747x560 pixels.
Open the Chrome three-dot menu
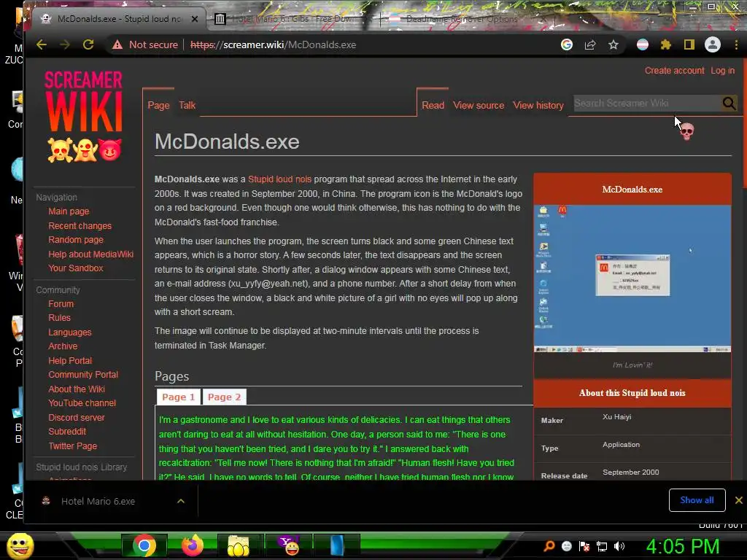[x=737, y=44]
